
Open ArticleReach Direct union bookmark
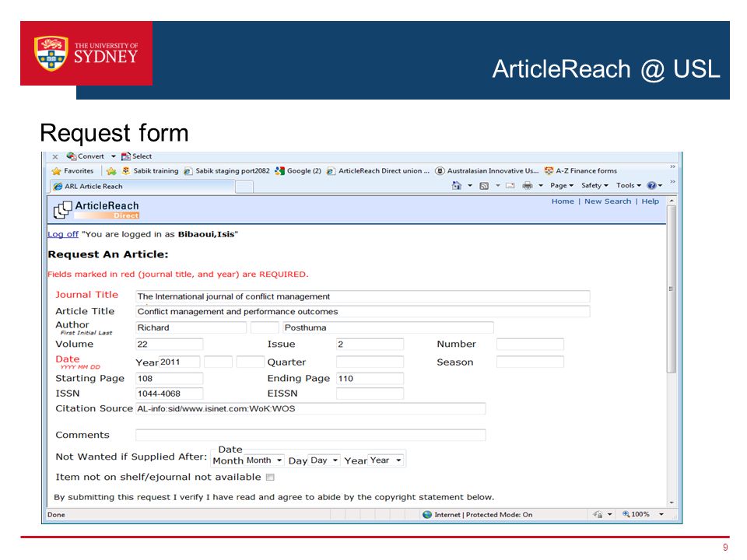tap(378, 171)
